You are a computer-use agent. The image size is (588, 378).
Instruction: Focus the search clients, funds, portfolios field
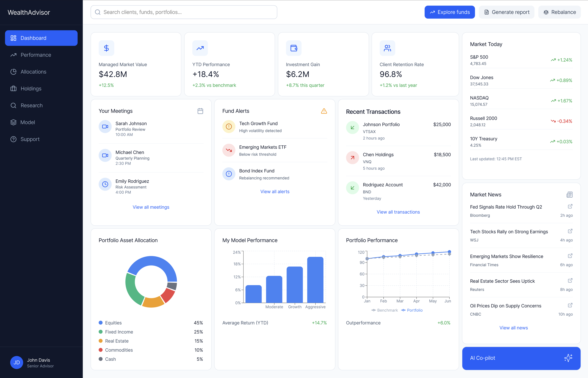pyautogui.click(x=183, y=12)
